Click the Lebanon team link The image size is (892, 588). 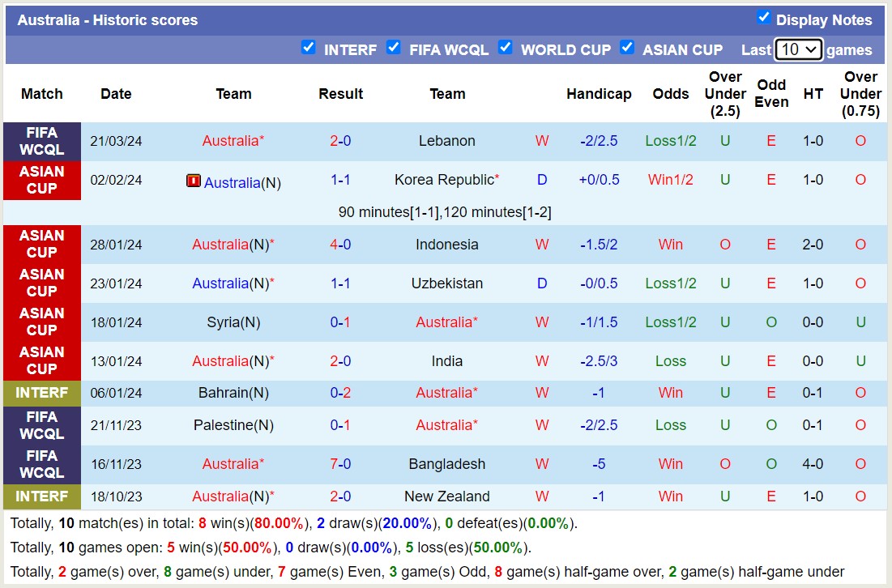pos(446,141)
